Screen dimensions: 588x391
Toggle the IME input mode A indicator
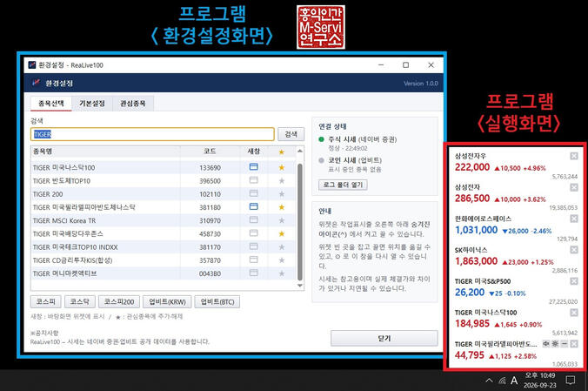(x=514, y=381)
